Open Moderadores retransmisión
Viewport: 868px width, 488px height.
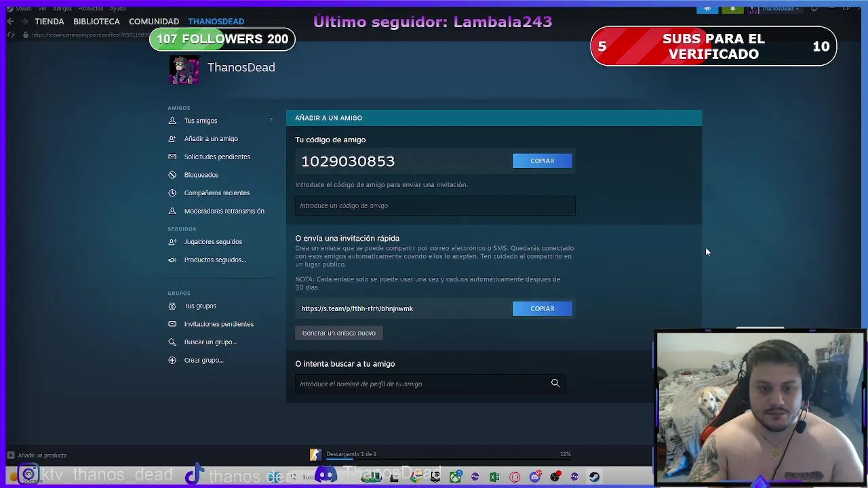(x=224, y=211)
